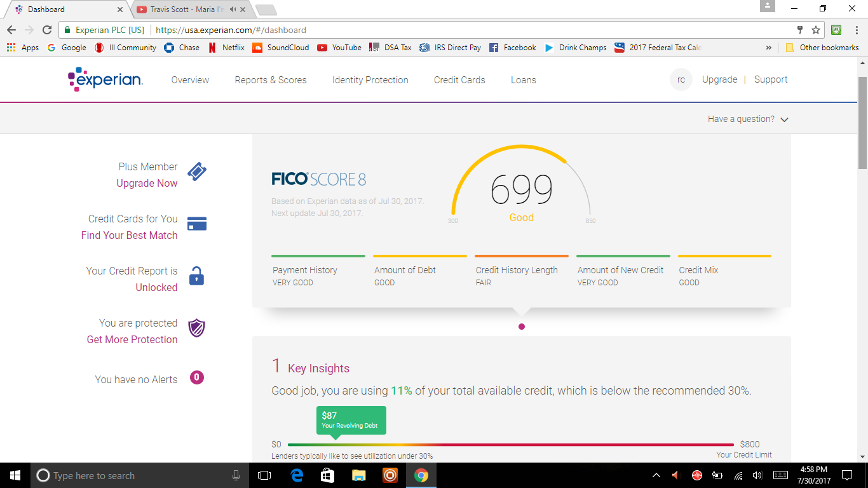This screenshot has height=488, width=868.
Task: Open the Reports & Scores nav item
Action: tap(271, 80)
